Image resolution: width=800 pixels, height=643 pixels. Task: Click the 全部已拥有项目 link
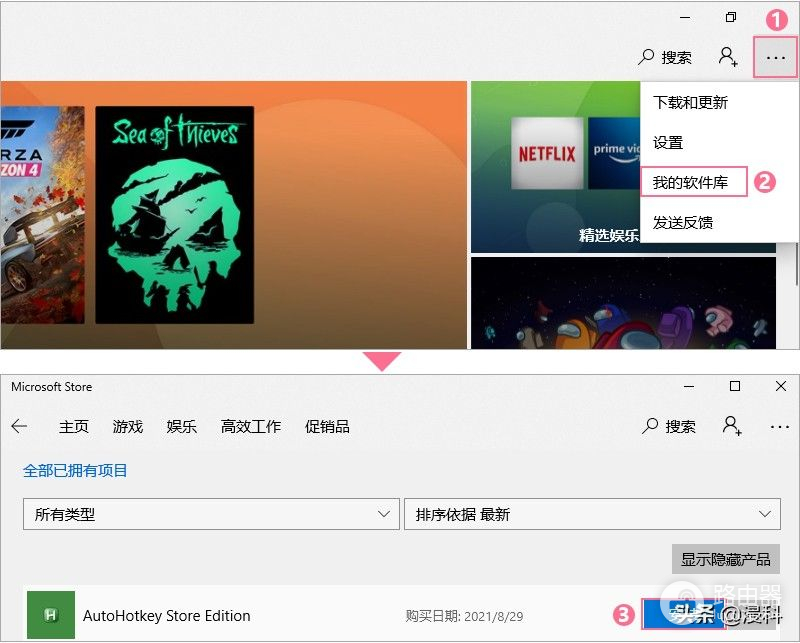point(75,471)
